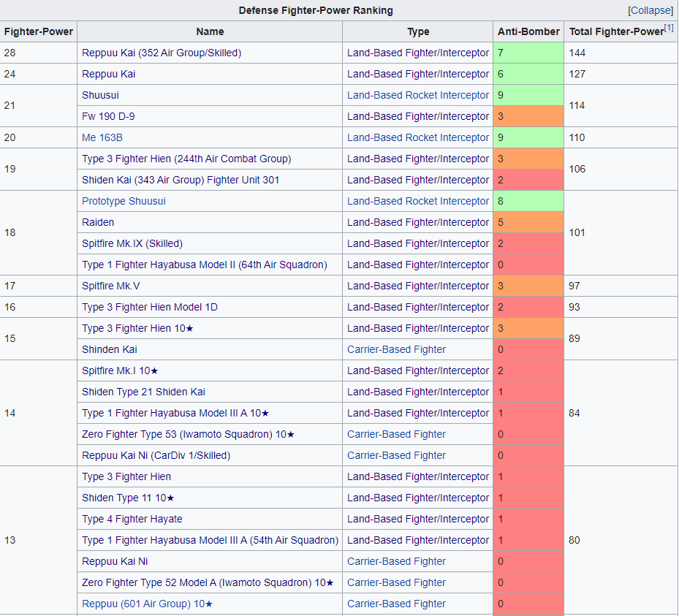Open Land-Based Rocket Interceptor type in Shuusui row
Image resolution: width=679 pixels, height=616 pixels.
(x=418, y=95)
